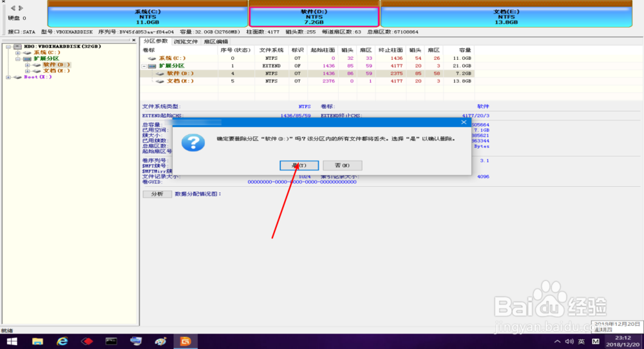Viewport: 644px width, 349px height.
Task: Close the delete confirmation dialog
Action: (464, 122)
